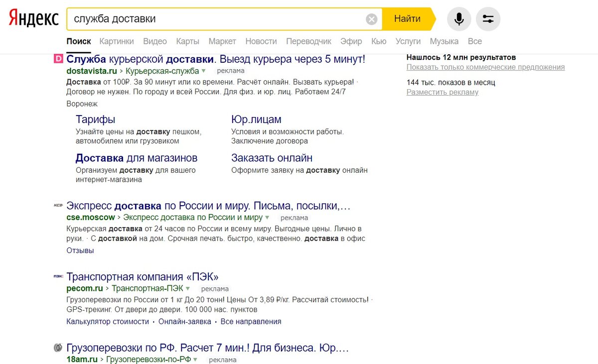This screenshot has width=598, height=364.
Task: Click the Разместить рекламу link
Action: click(443, 92)
